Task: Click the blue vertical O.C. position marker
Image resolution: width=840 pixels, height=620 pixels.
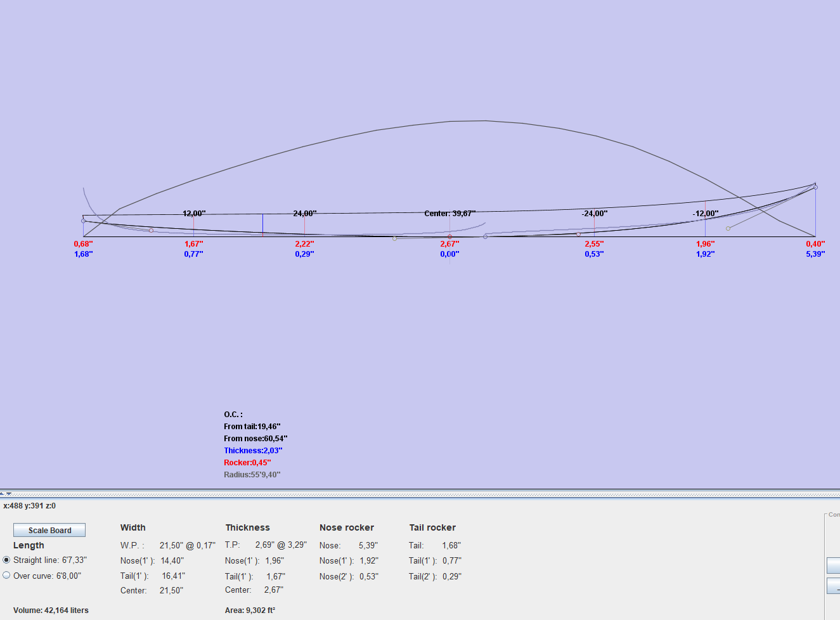Action: (x=262, y=224)
